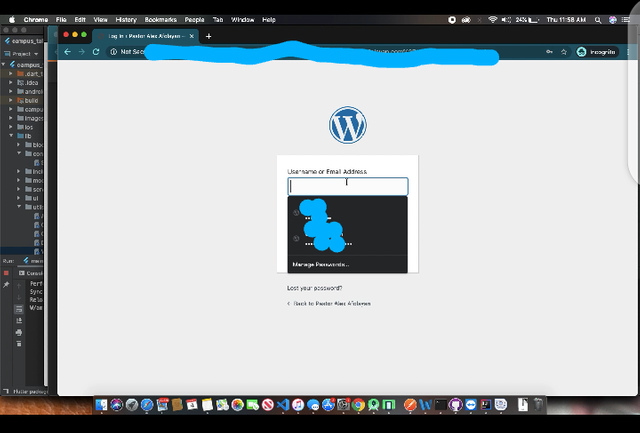This screenshot has width=640, height=433.
Task: Toggle soft-wrap icon in Run console
Action: click(19, 309)
